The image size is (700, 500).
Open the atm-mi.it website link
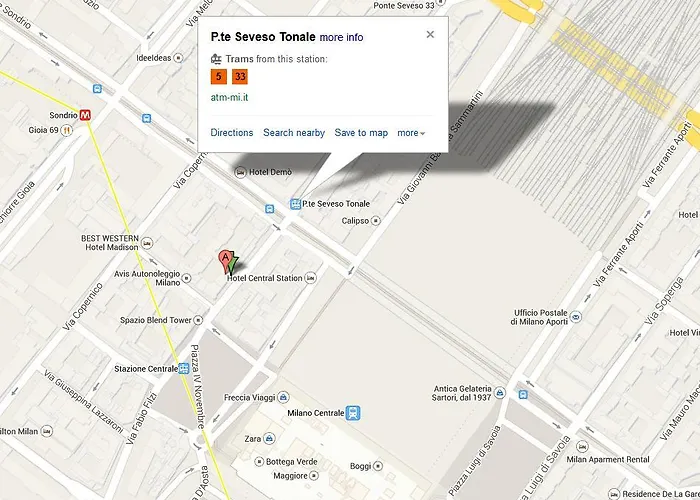229,97
